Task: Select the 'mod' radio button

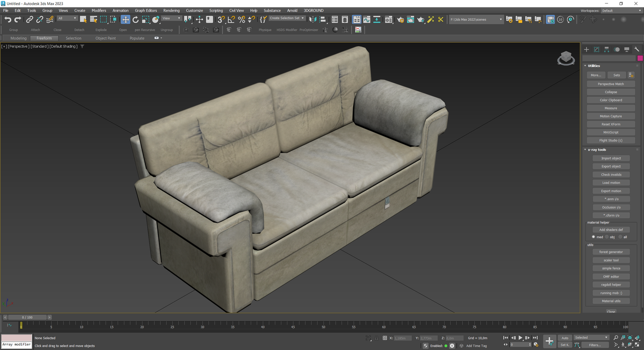Action: (594, 237)
